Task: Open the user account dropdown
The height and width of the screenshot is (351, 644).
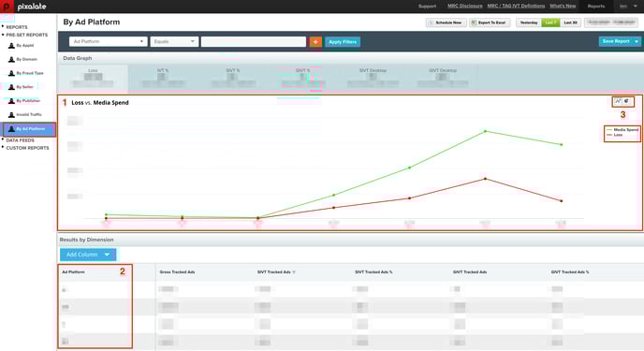Action: click(628, 7)
